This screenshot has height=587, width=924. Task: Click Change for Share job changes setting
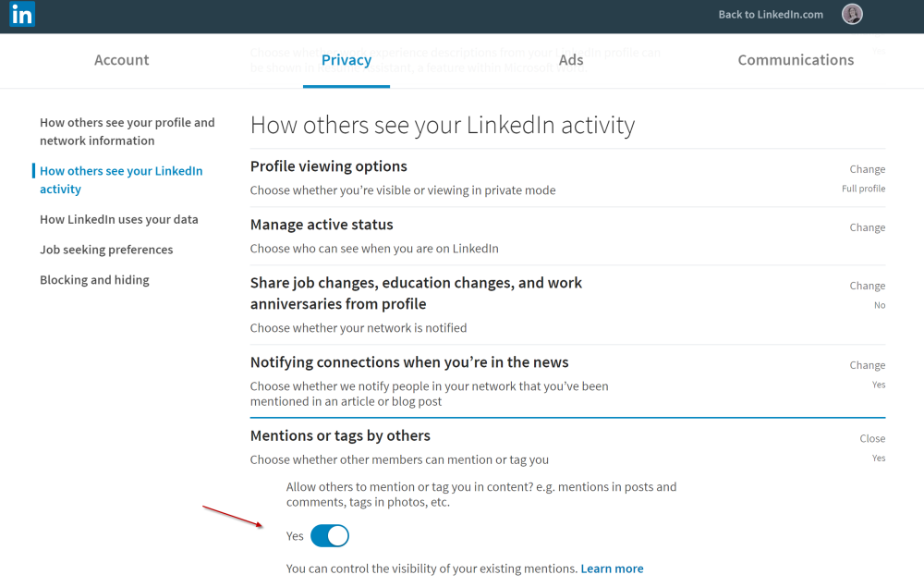point(867,286)
